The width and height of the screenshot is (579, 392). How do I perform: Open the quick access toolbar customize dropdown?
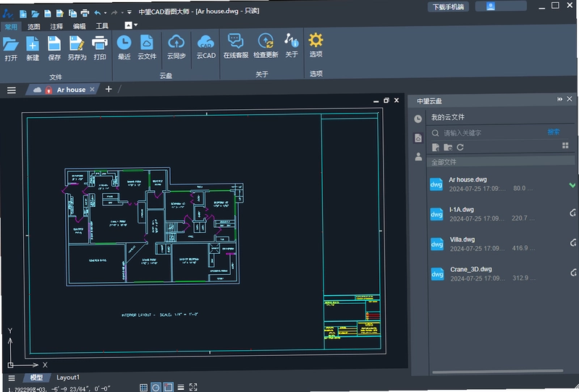(x=130, y=12)
